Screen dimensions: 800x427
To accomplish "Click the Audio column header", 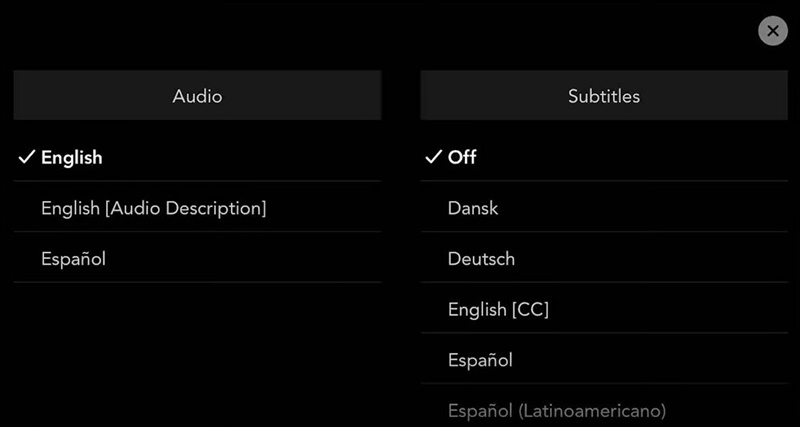I will 197,95.
